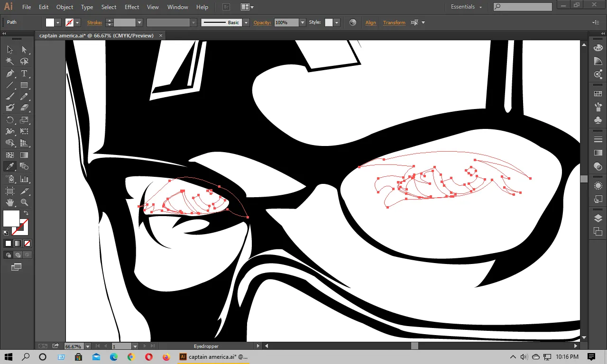The image size is (607, 364).
Task: Open the graphic Style dropdown
Action: coord(337,22)
